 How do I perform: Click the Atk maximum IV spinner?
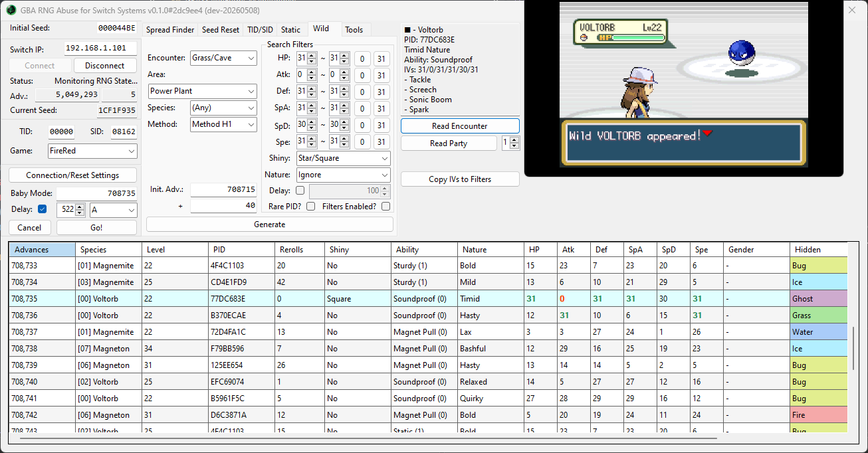click(x=340, y=75)
